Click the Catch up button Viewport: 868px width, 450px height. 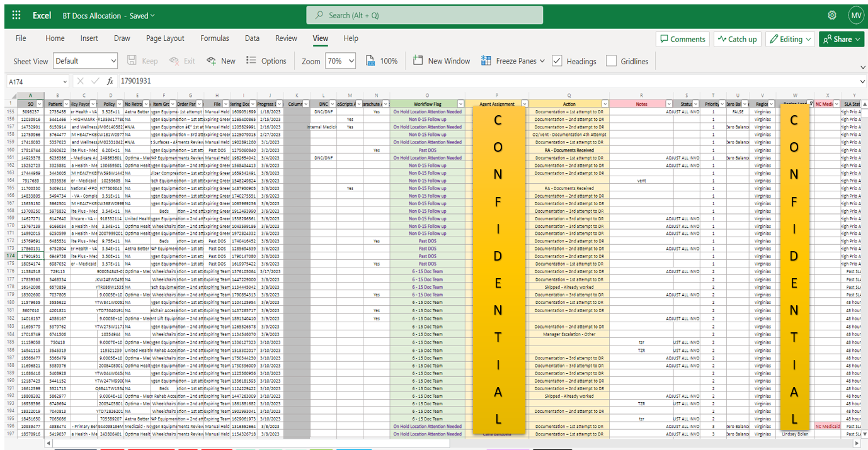(738, 39)
